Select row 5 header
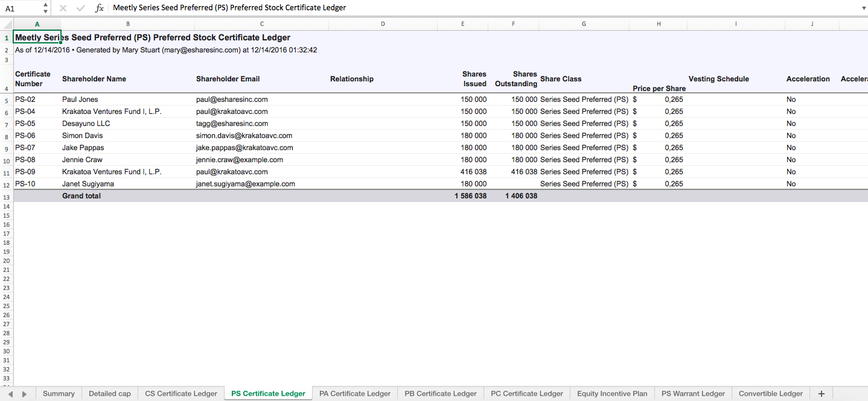Image resolution: width=868 pixels, height=401 pixels. (x=7, y=100)
